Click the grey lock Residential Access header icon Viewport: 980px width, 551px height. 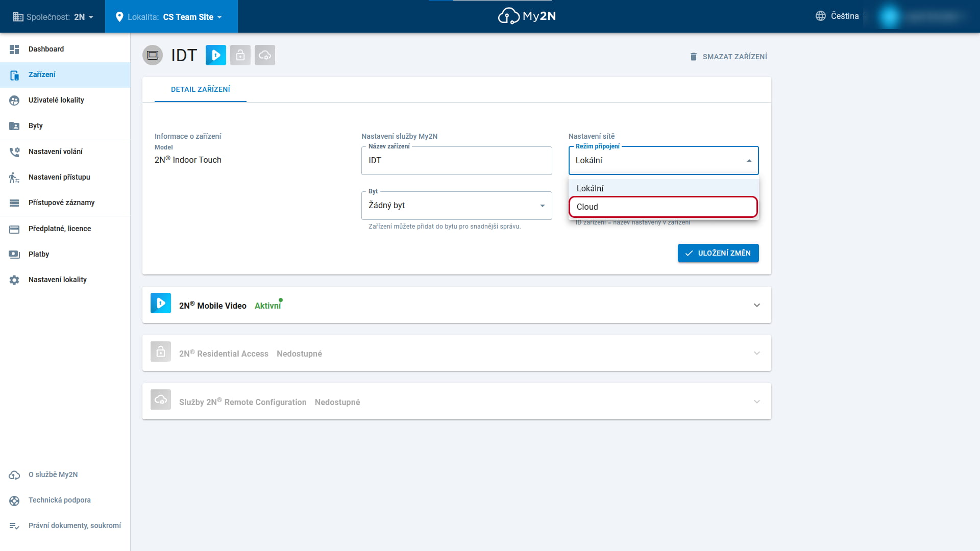pyautogui.click(x=240, y=55)
